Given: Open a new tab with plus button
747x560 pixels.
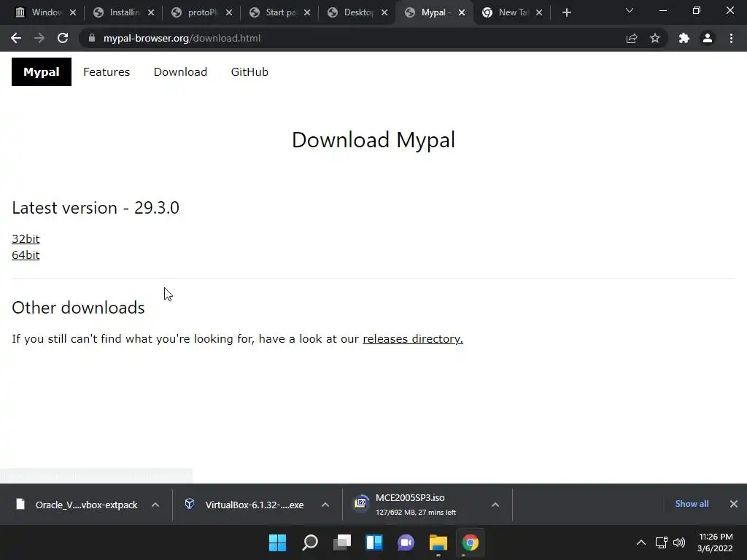Looking at the screenshot, I should pos(566,13).
